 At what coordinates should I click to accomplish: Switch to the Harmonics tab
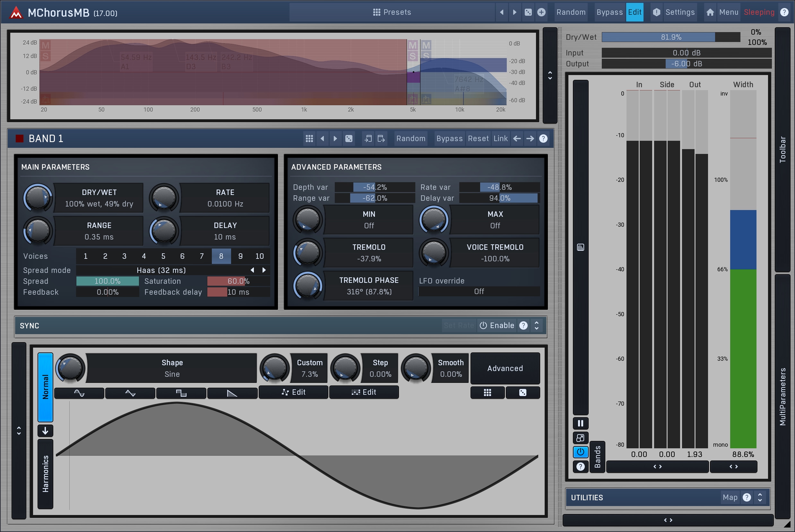click(x=45, y=474)
